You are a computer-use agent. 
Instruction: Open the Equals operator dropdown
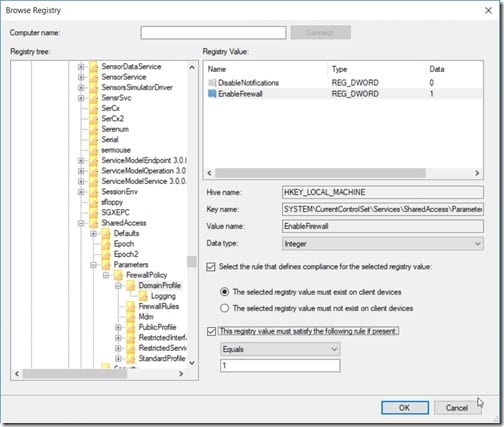tap(280, 349)
